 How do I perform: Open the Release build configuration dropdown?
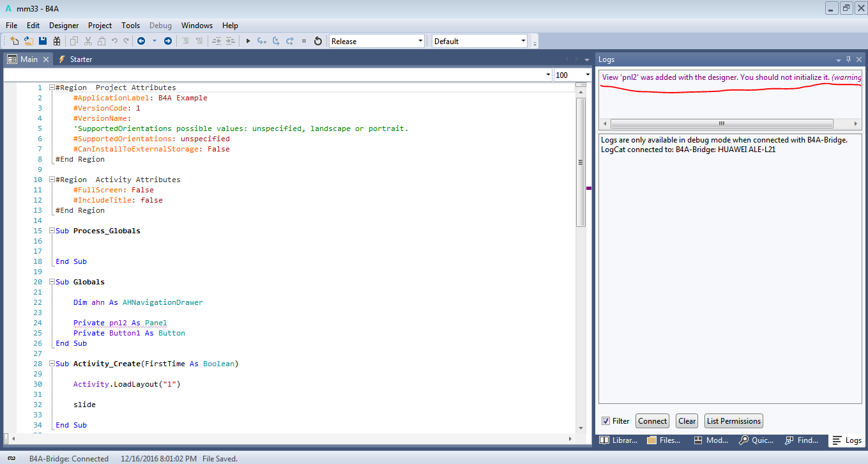pyautogui.click(x=420, y=41)
